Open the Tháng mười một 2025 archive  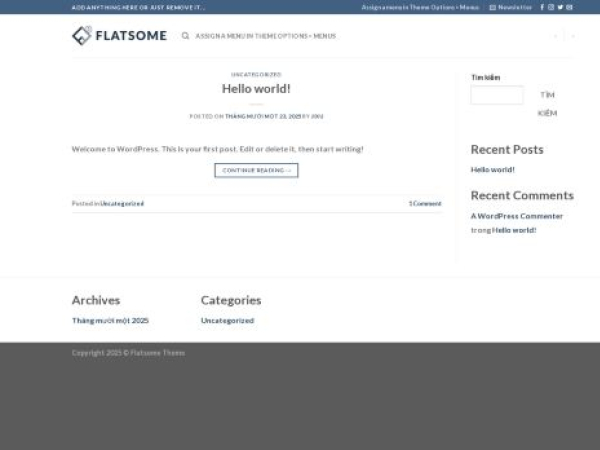[110, 321]
